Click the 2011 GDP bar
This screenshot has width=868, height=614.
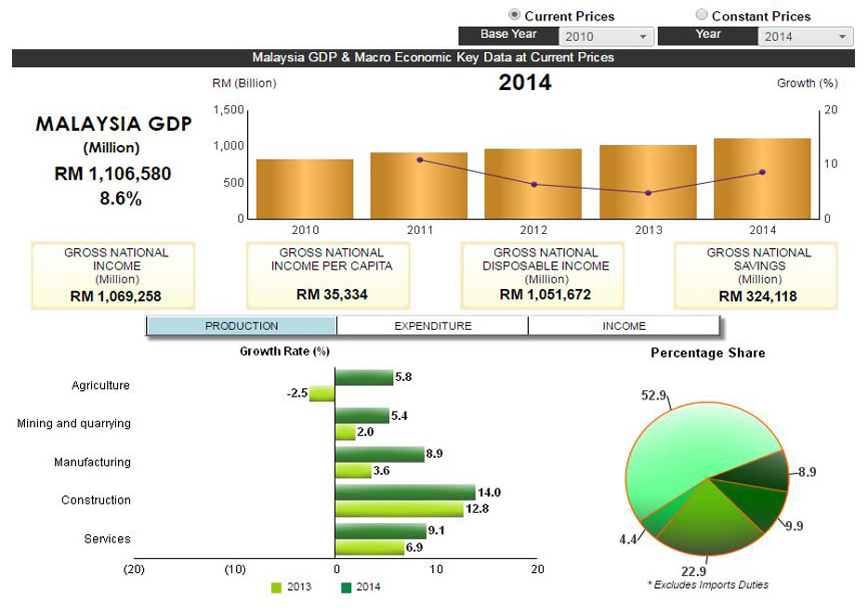click(419, 185)
